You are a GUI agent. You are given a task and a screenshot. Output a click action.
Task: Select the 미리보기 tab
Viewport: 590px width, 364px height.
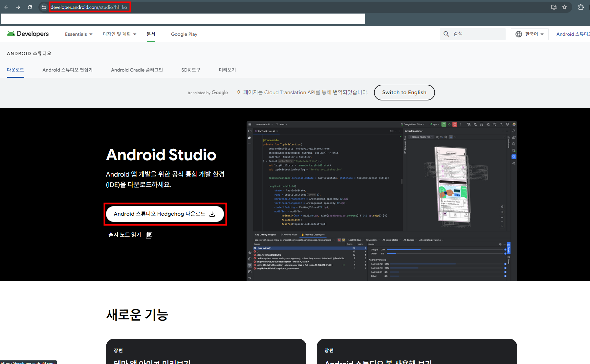click(228, 70)
